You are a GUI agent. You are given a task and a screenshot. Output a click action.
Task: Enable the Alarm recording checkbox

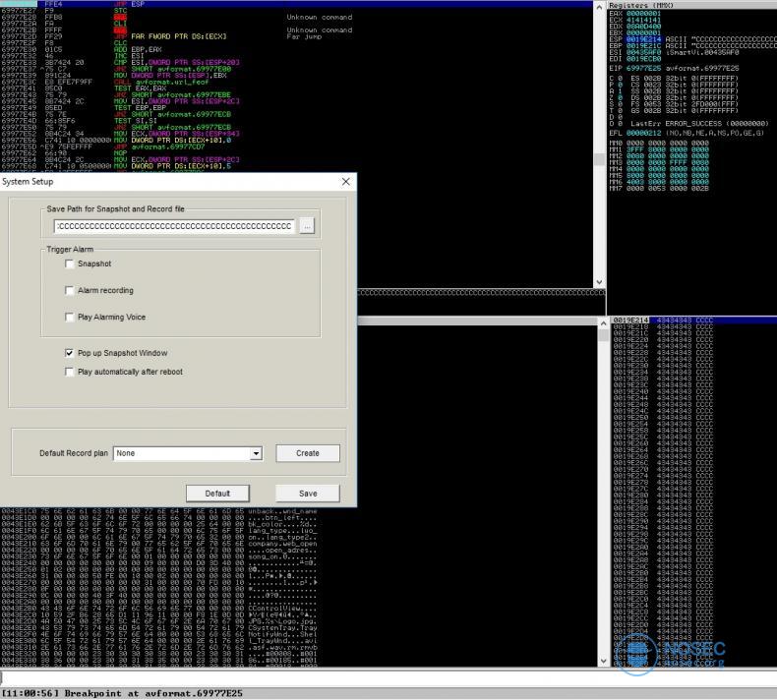(x=70, y=290)
